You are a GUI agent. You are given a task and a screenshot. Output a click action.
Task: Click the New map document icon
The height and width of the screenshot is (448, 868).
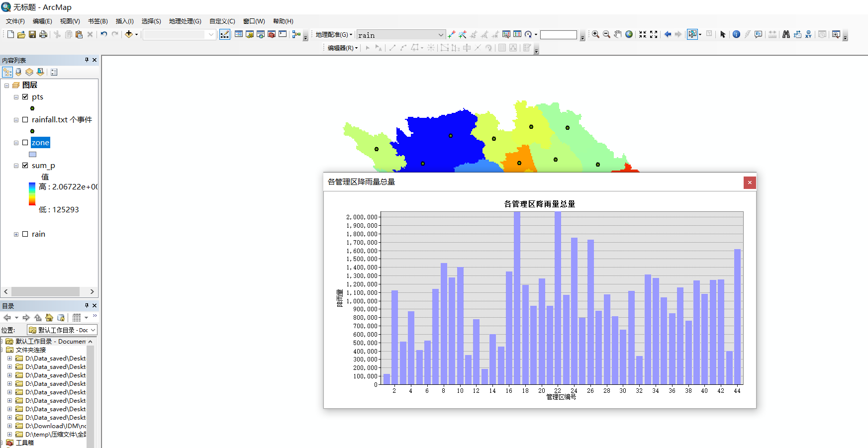(x=10, y=34)
